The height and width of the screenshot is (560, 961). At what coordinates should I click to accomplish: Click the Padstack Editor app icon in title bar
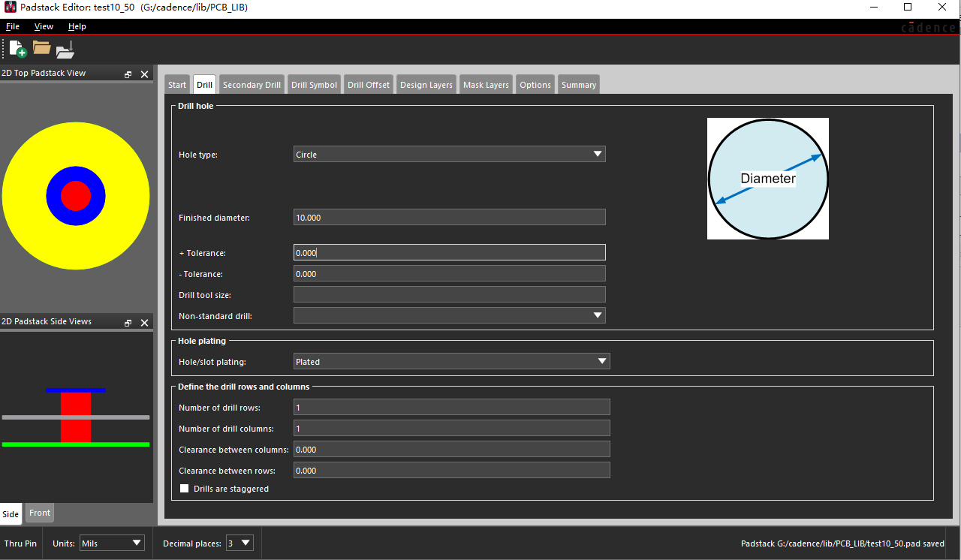coord(11,8)
